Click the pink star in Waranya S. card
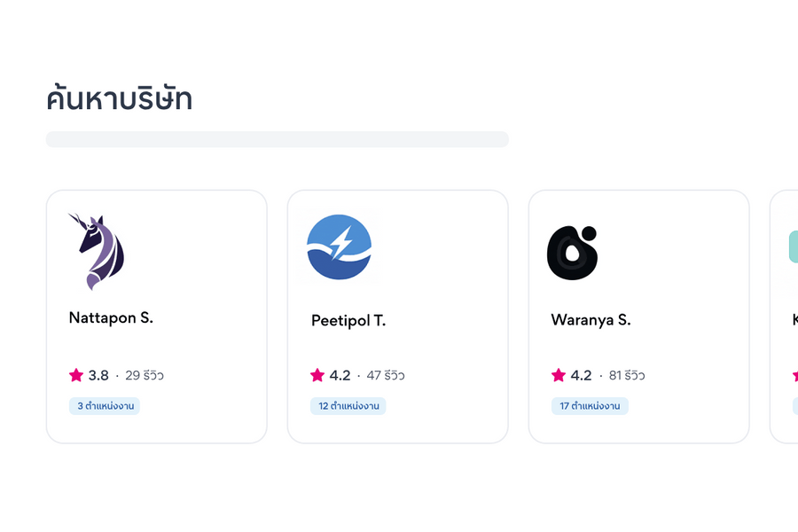The height and width of the screenshot is (532, 798). tap(559, 375)
